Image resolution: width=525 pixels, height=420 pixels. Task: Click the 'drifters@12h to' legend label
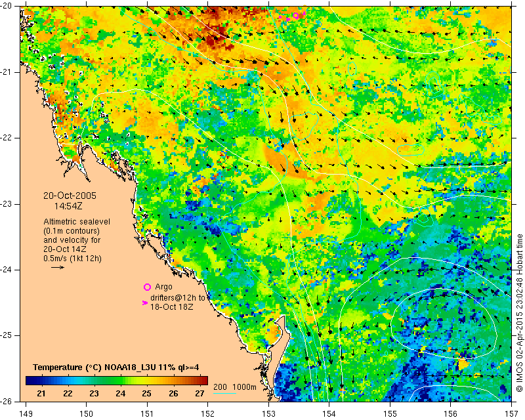coord(178,297)
